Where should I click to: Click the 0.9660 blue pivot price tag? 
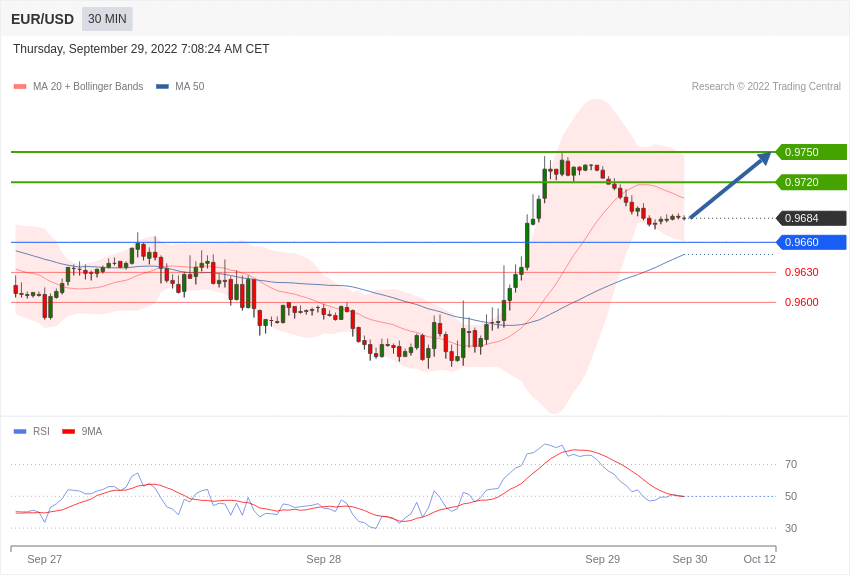click(x=812, y=242)
